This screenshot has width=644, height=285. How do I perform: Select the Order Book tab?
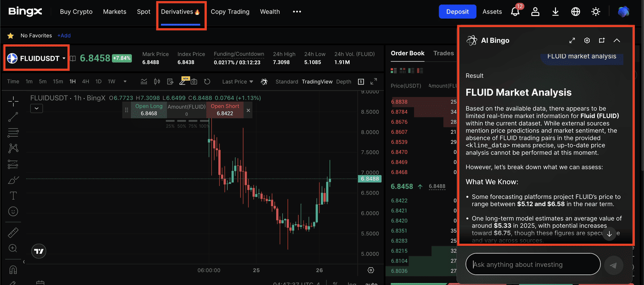[x=408, y=53]
